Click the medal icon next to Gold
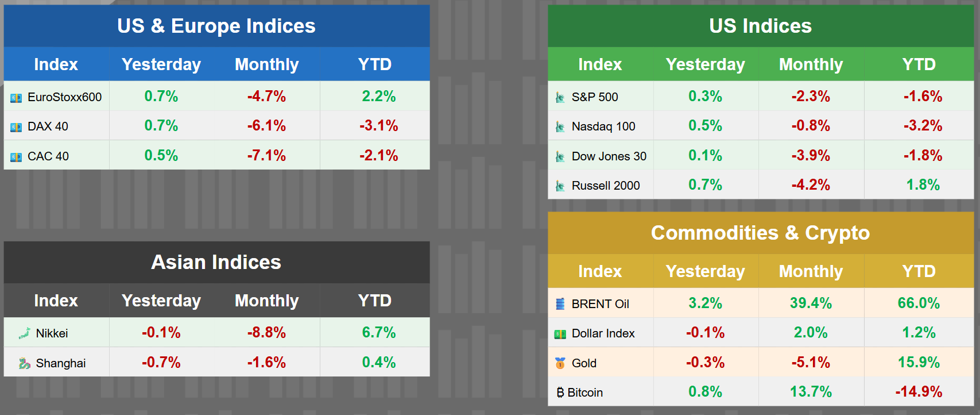The width and height of the screenshot is (980, 415). coord(560,363)
